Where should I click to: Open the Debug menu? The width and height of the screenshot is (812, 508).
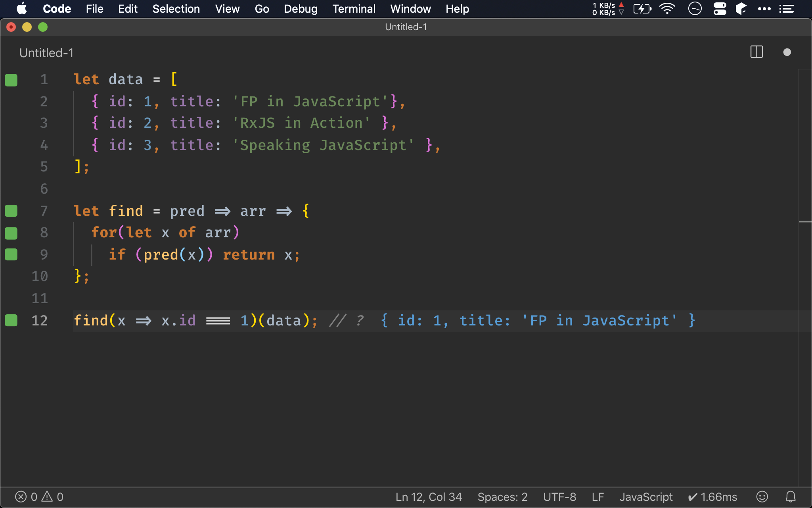tap(301, 9)
